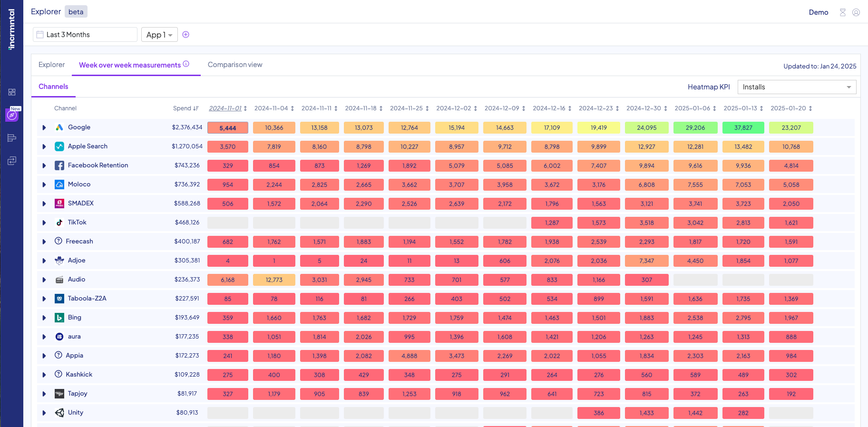This screenshot has width=868, height=427.
Task: Click the hourglass icon next to Demo
Action: point(842,12)
